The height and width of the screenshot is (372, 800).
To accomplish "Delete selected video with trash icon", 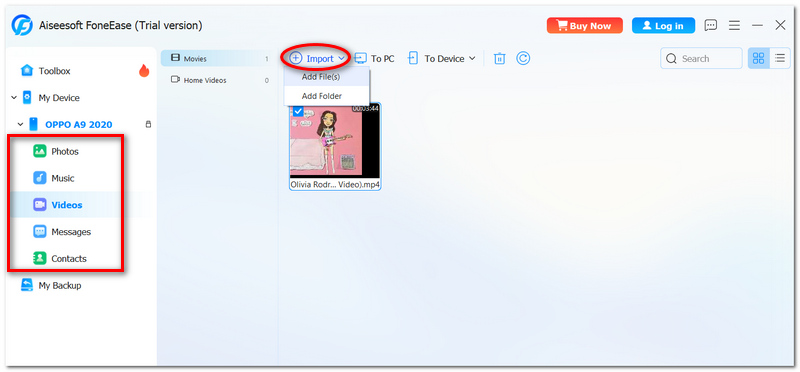I will point(499,58).
